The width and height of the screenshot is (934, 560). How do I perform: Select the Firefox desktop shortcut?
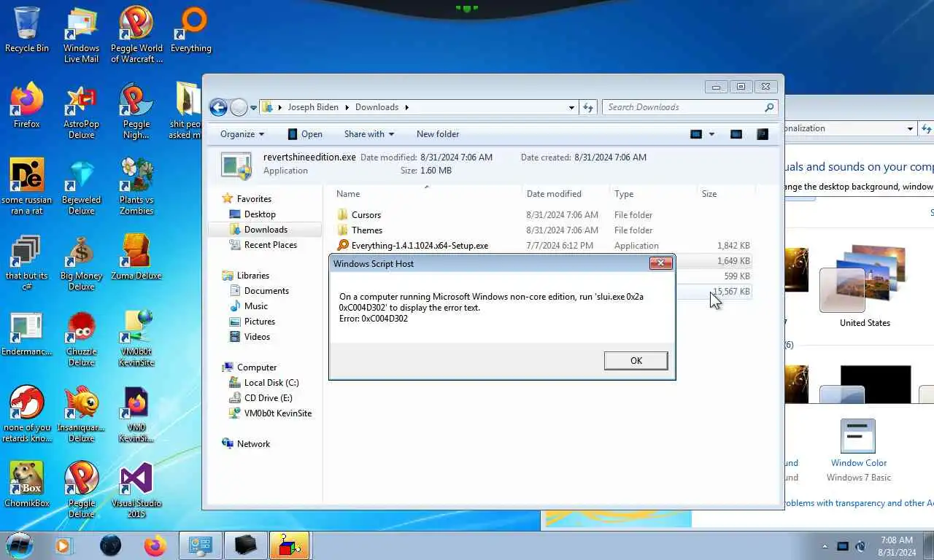(x=27, y=106)
